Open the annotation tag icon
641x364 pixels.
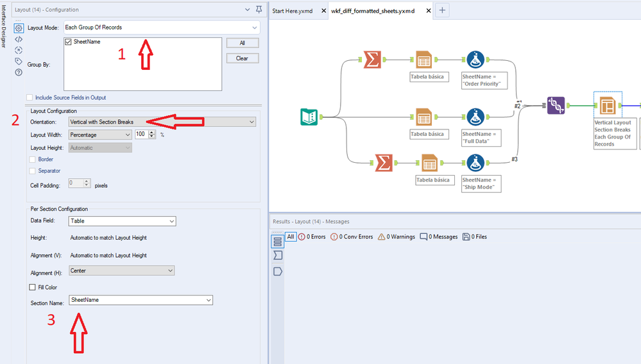19,62
